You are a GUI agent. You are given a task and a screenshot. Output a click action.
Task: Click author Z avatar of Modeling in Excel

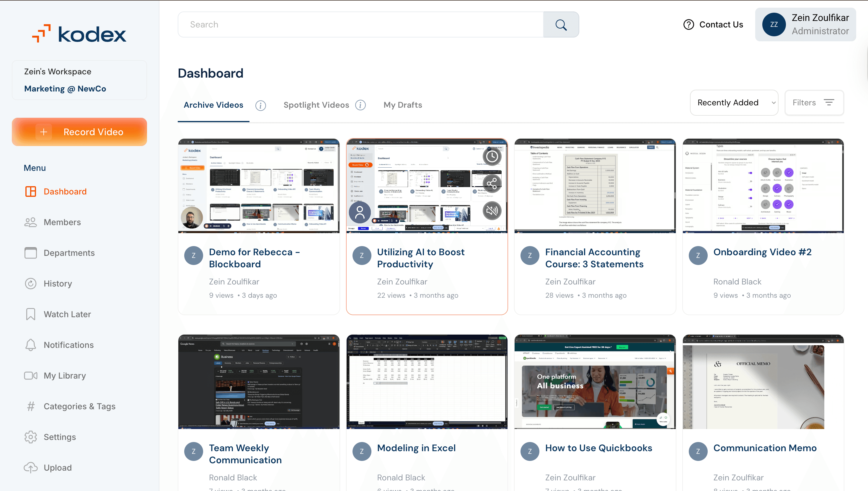[x=362, y=451]
